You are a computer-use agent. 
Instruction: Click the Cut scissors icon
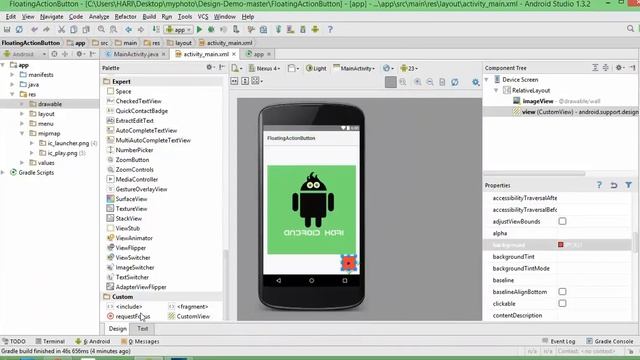(61, 29)
